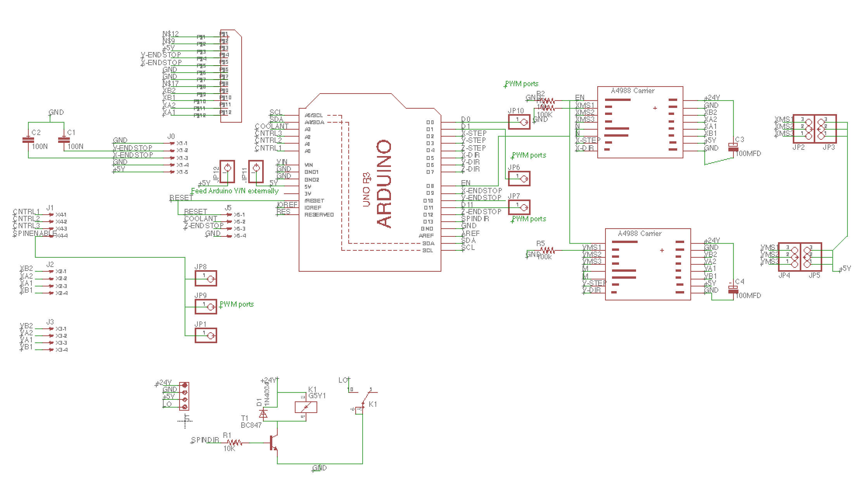
Task: Click the C4 electrolytic capacitor symbol
Action: coord(733,289)
